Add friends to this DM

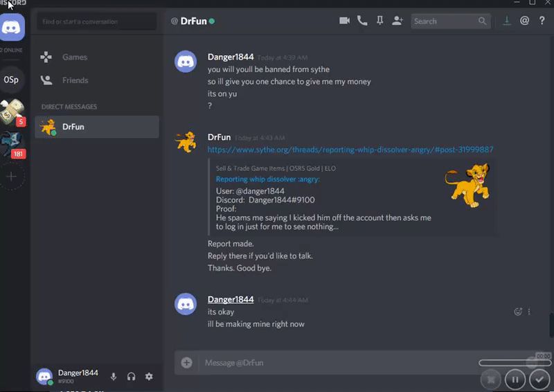coord(397,21)
